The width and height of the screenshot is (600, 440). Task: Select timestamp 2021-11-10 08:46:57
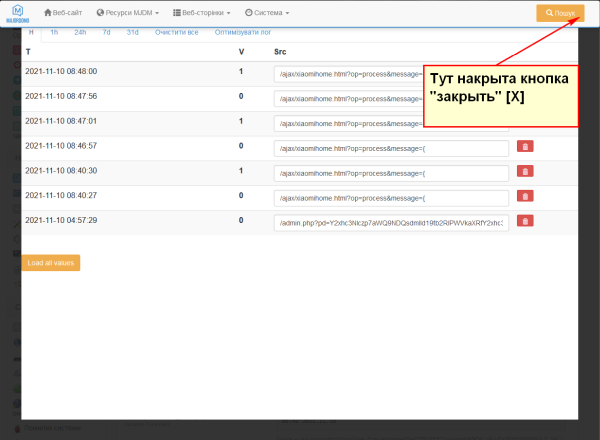point(61,146)
